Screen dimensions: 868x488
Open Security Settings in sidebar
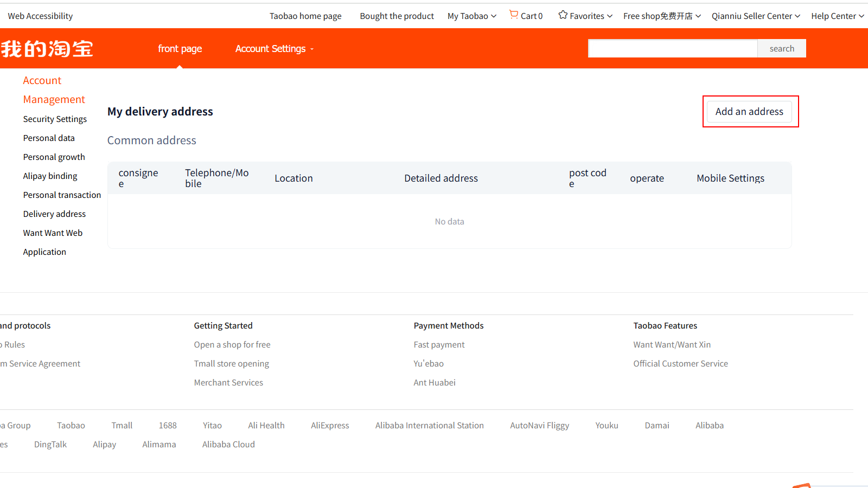click(x=55, y=119)
